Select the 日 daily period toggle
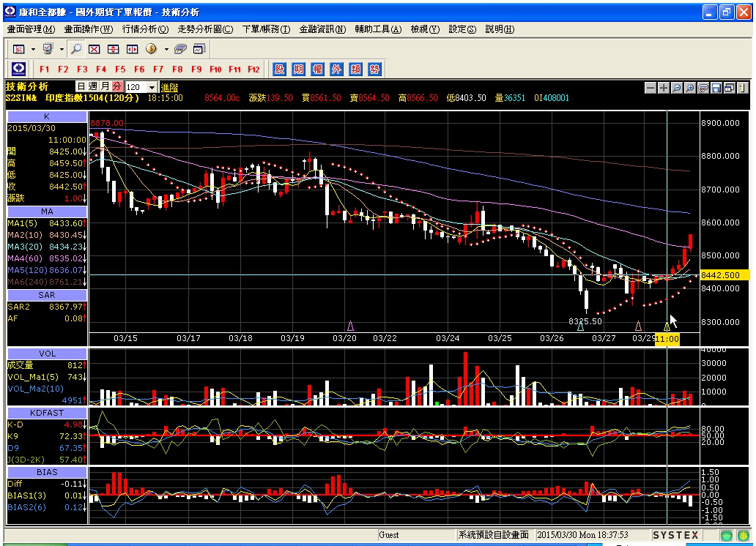Image resolution: width=756 pixels, height=546 pixels. [x=81, y=86]
